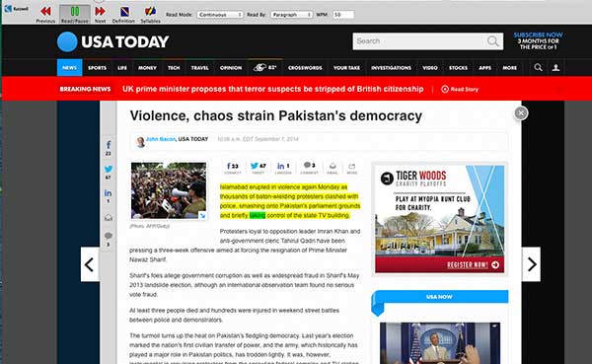Click the BREAKING NEWS label
The width and height of the screenshot is (592, 364).
coord(85,89)
